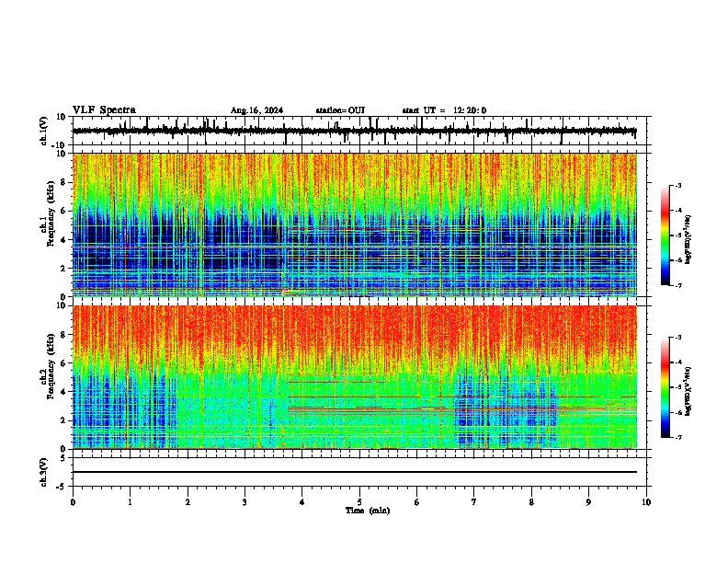Click the date 'Aug.16, 2024' label
Screen dimensions: 728x563
(x=256, y=110)
